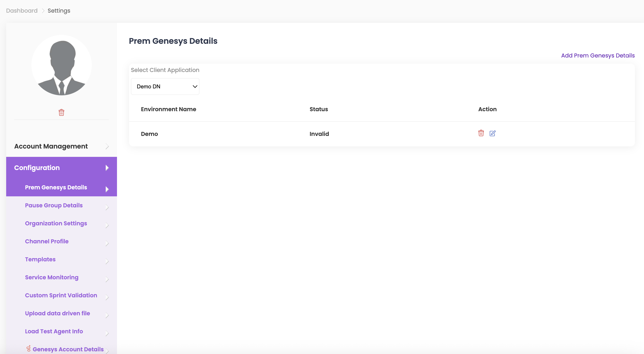Select Custom Sprint Validation

pos(61,295)
